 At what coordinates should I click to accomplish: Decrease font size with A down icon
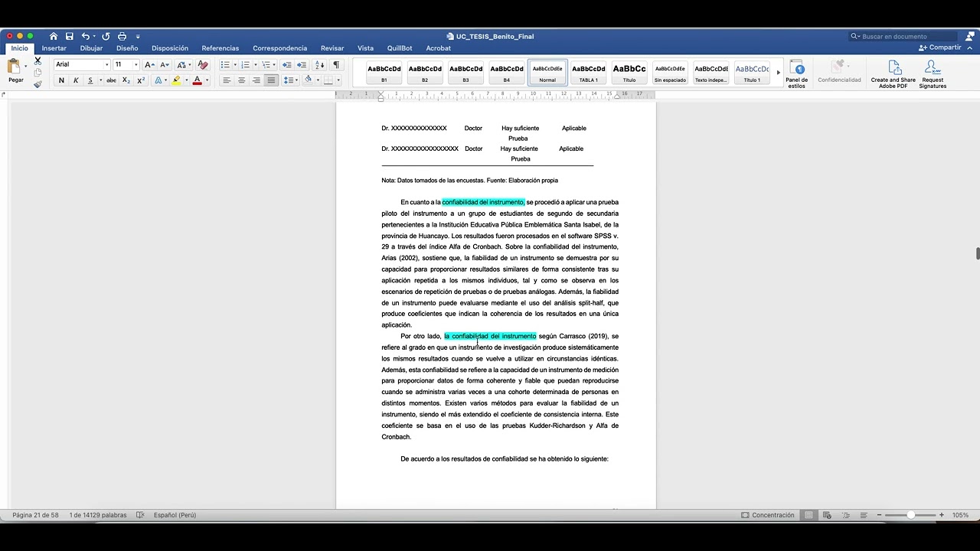pos(164,65)
